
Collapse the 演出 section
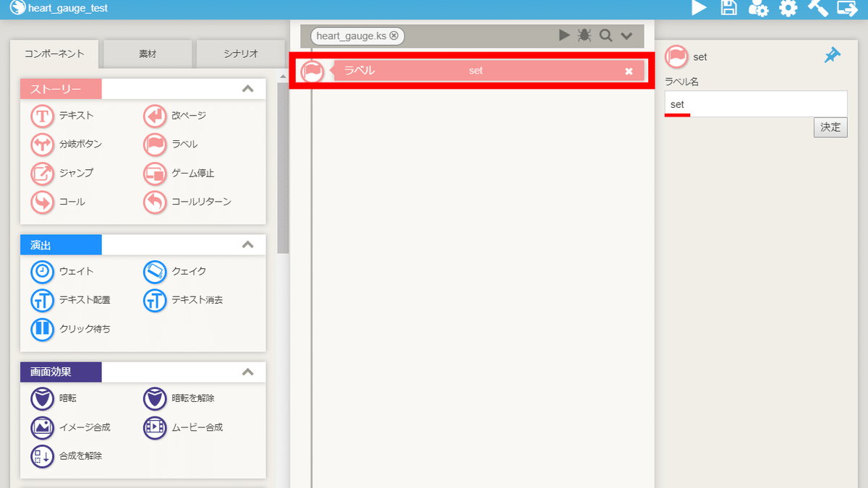247,244
